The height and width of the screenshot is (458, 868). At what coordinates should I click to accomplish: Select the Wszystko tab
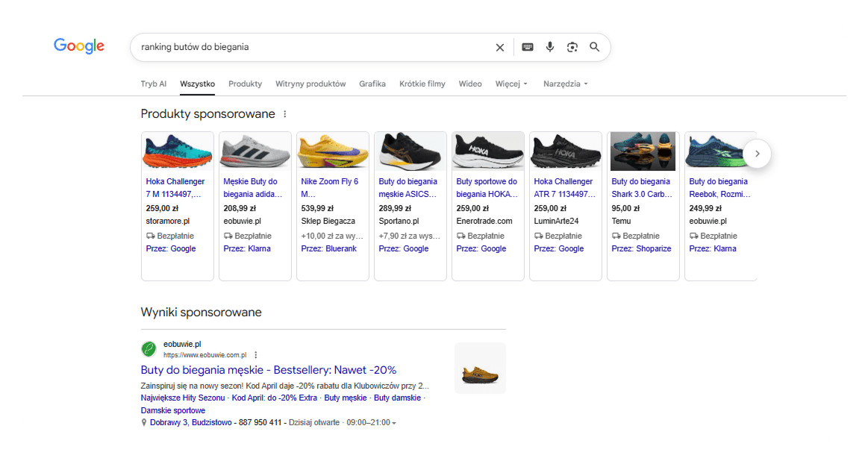197,84
